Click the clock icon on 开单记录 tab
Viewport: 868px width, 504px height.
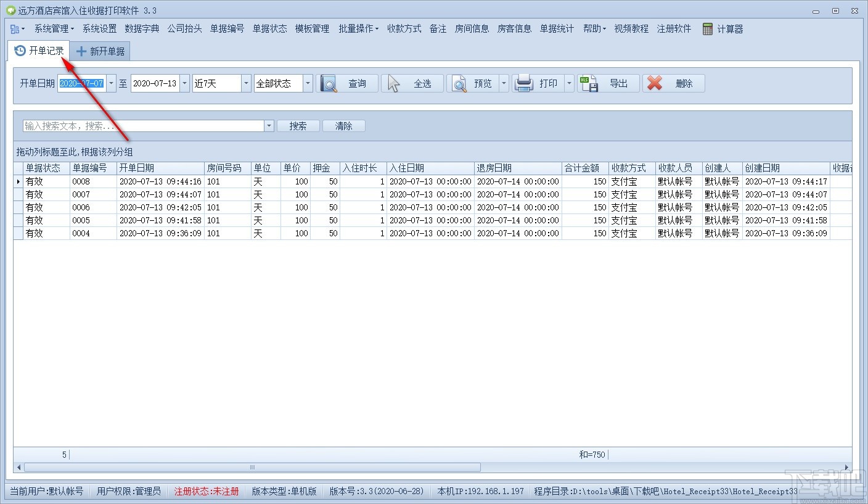[20, 51]
